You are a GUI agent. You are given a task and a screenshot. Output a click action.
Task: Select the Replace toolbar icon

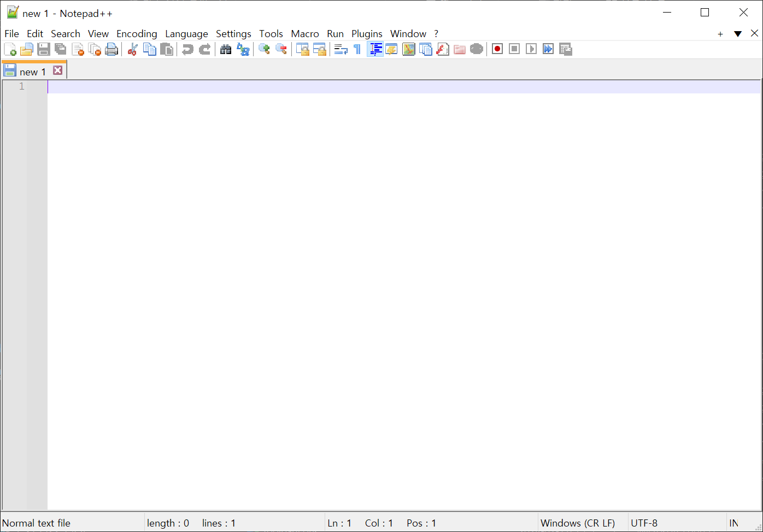click(243, 49)
